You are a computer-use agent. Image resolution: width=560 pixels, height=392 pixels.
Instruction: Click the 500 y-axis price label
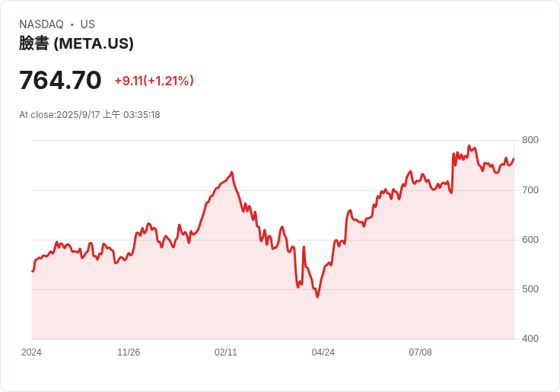click(530, 289)
